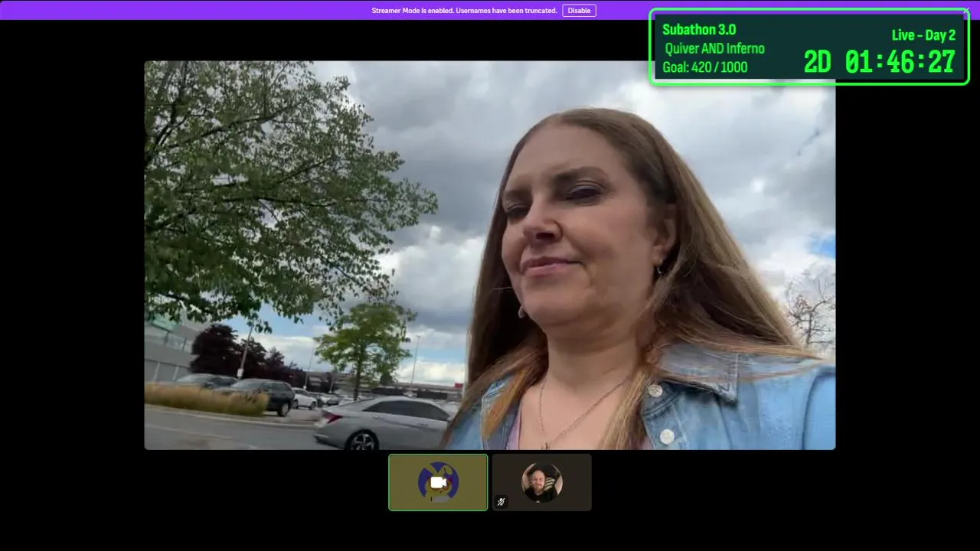Click the main video stream of the woman outdoors
The image size is (980, 551).
tap(490, 255)
